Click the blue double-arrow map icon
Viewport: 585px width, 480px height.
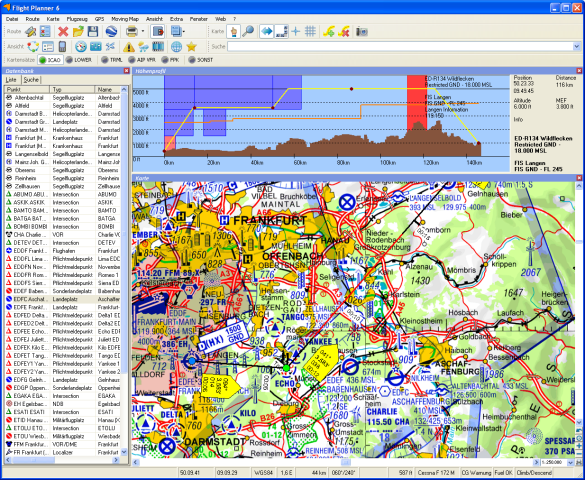pyautogui.click(x=266, y=32)
